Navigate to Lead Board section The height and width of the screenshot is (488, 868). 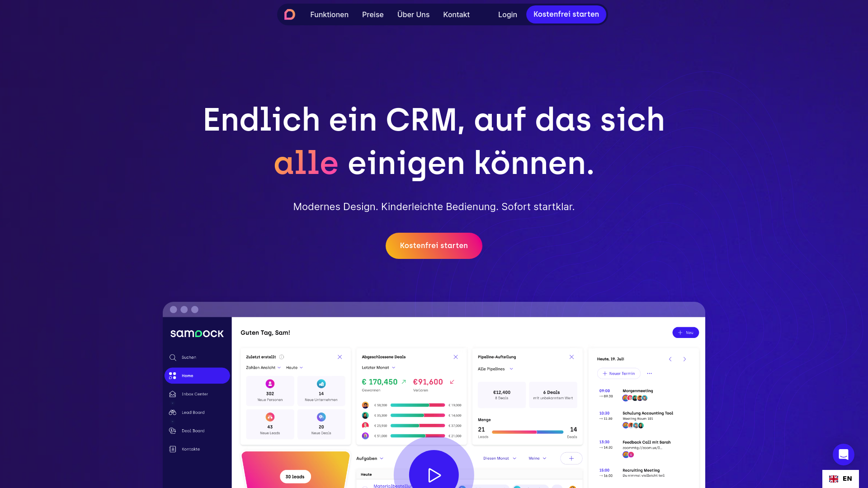(x=193, y=413)
